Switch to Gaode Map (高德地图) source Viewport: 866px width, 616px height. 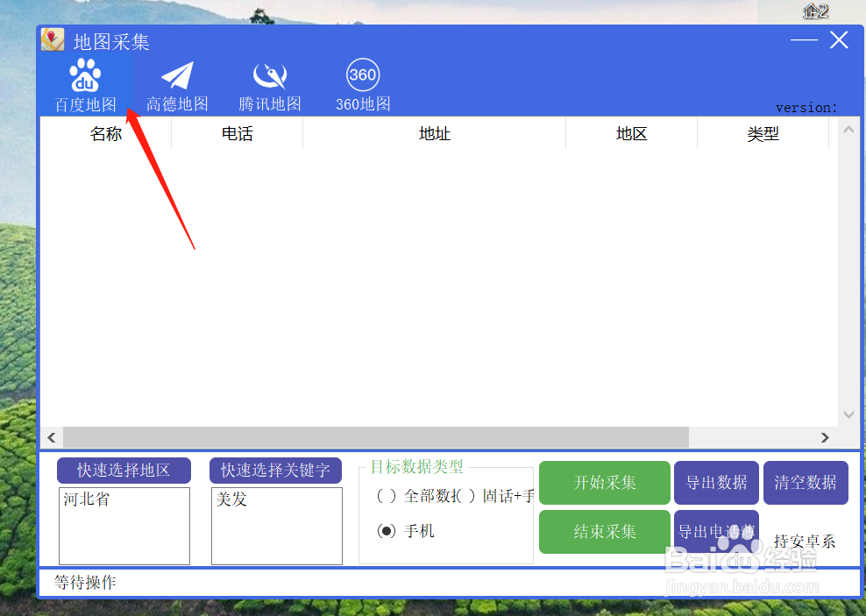[177, 86]
